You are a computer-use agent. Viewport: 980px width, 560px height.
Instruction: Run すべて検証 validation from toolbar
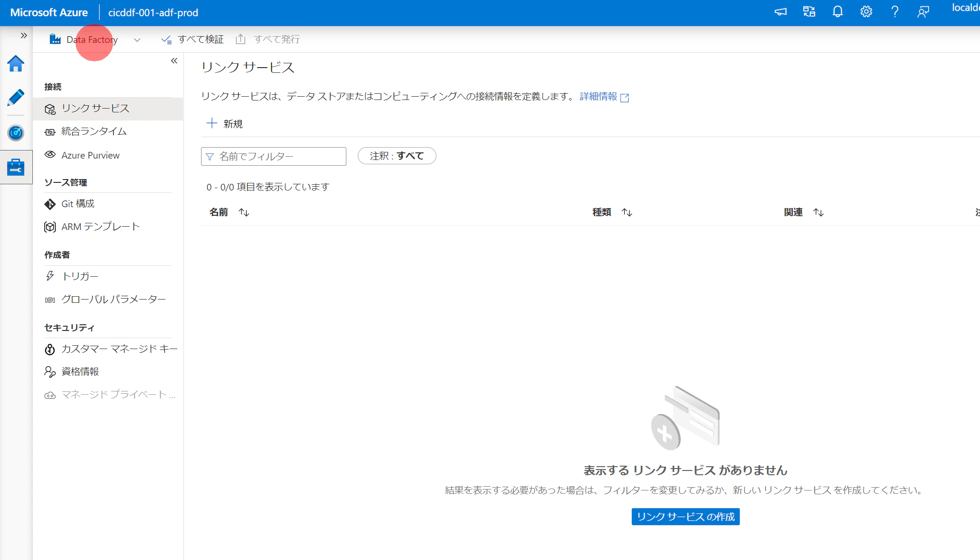pos(192,39)
